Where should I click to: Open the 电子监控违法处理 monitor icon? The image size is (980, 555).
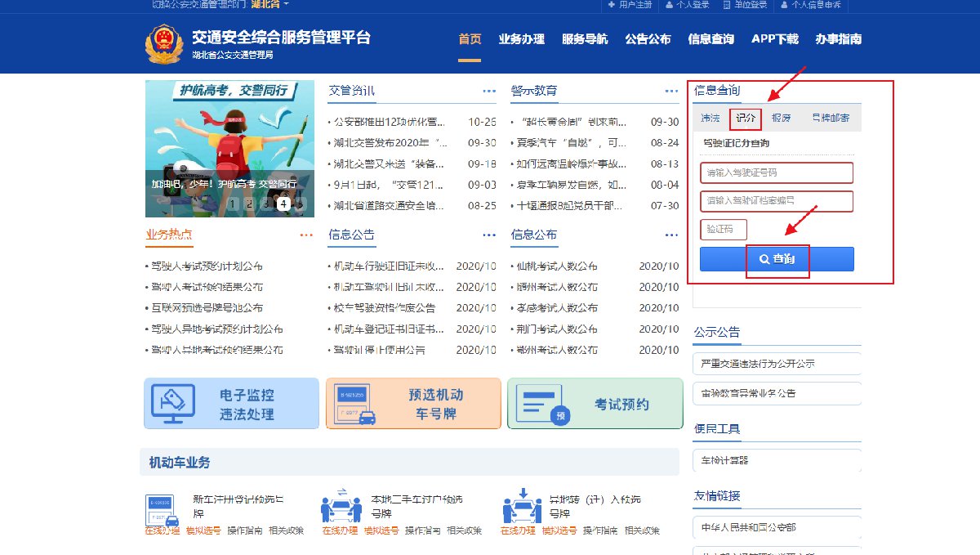point(173,404)
